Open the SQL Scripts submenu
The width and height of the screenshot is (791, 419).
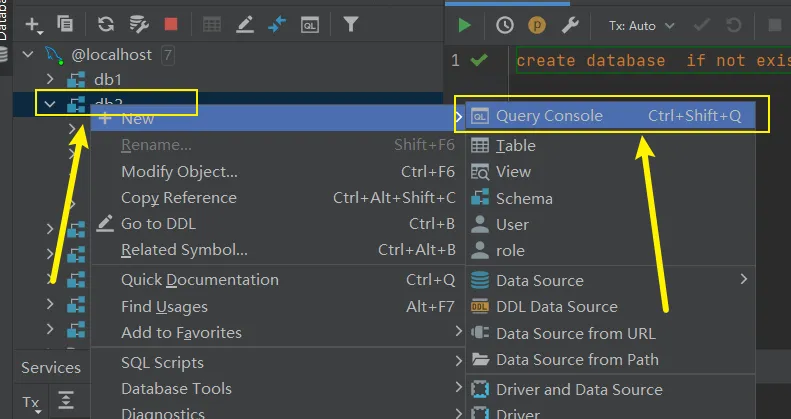point(162,362)
